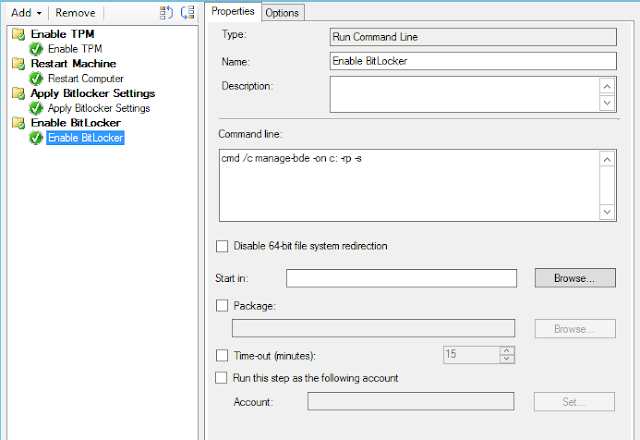Click the expand all groups toolbar icon

click(167, 12)
